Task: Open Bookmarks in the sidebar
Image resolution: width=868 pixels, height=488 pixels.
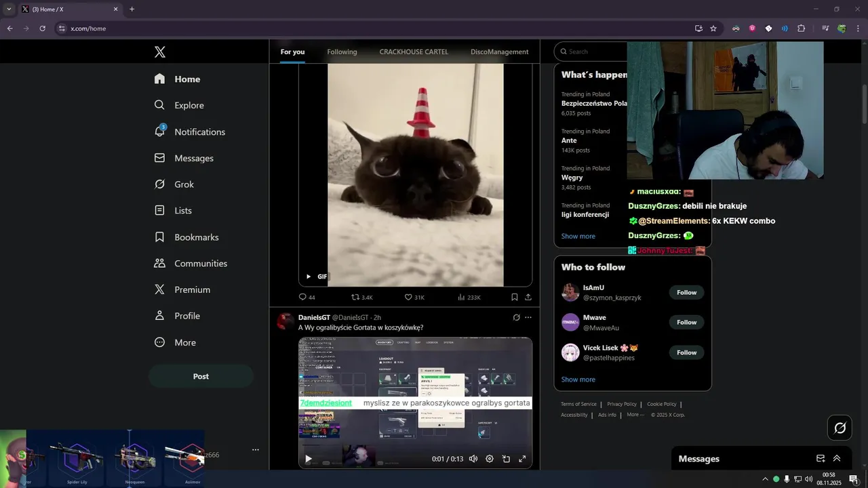Action: pyautogui.click(x=186, y=237)
